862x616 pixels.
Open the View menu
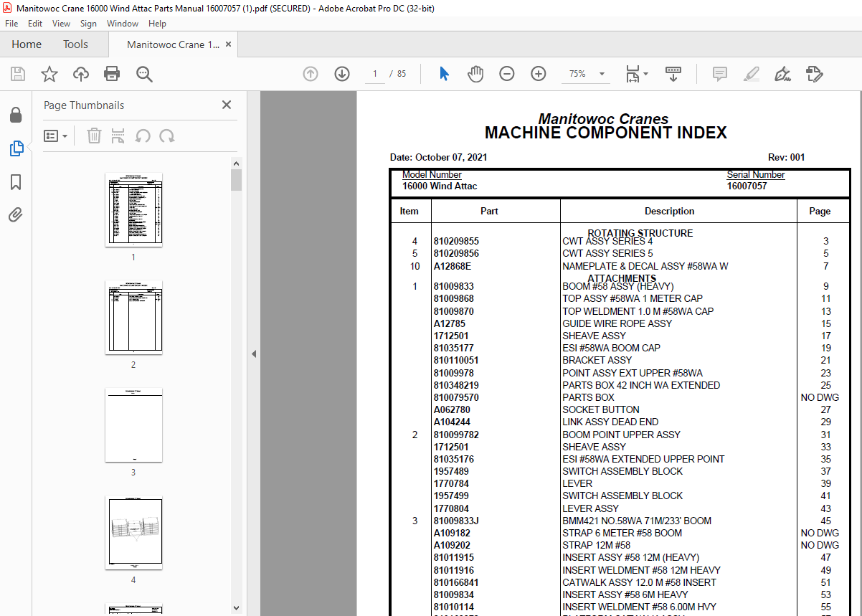(61, 24)
